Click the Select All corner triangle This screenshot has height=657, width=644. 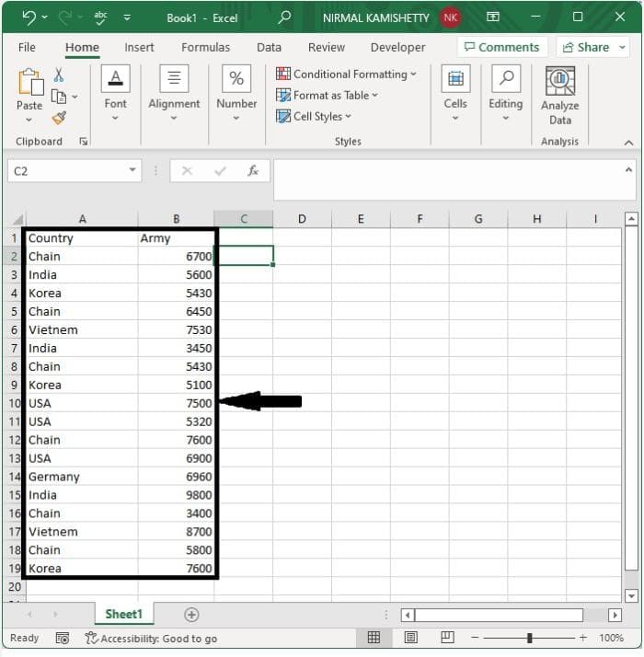click(x=17, y=219)
